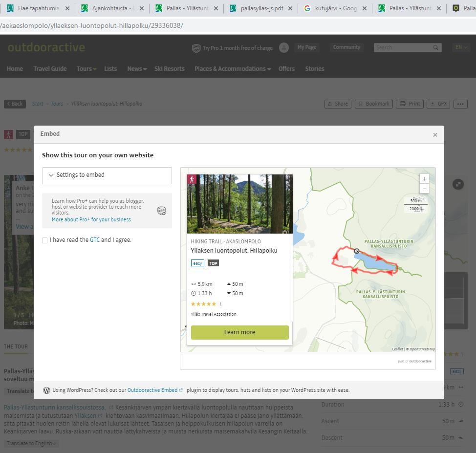
Task: Zoom in on the embed map
Action: [424, 179]
